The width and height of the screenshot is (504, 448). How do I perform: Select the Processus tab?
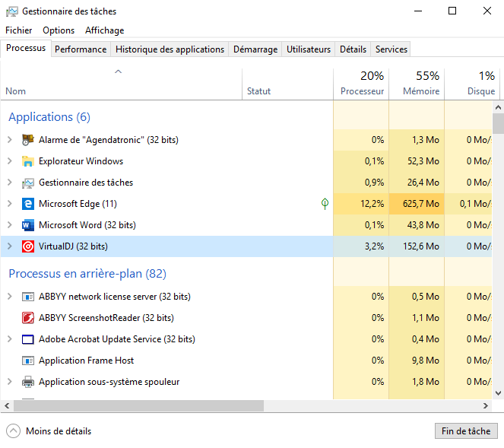click(26, 48)
